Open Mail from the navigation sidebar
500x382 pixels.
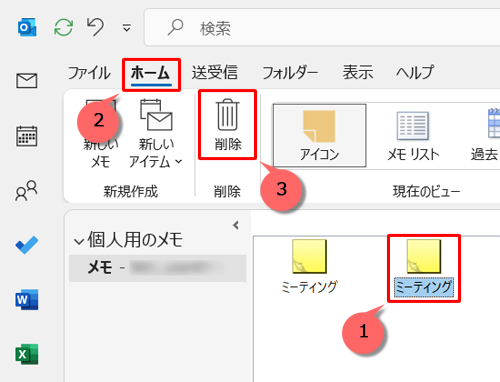[x=27, y=81]
